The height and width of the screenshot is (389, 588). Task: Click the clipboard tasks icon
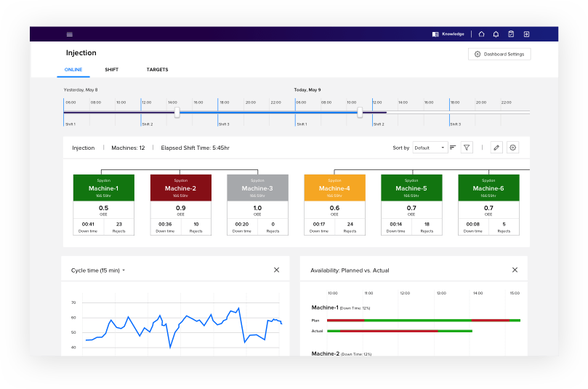tap(511, 34)
